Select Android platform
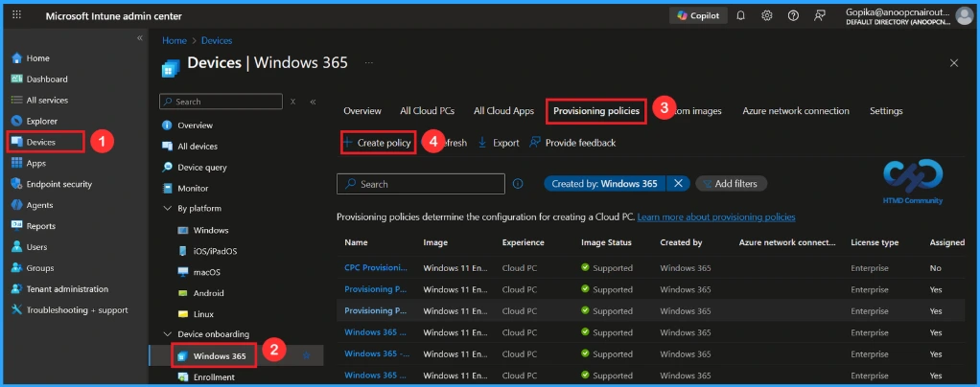The height and width of the screenshot is (387, 980). coord(209,293)
